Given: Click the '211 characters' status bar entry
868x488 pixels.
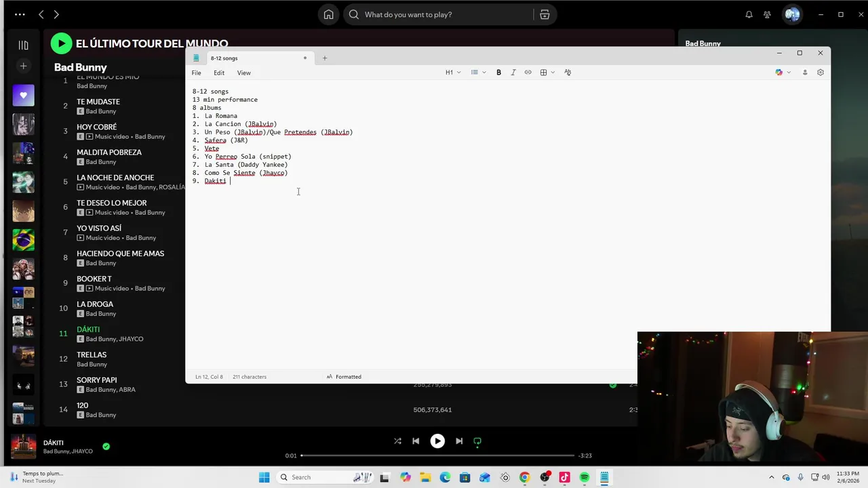Looking at the screenshot, I should (250, 377).
